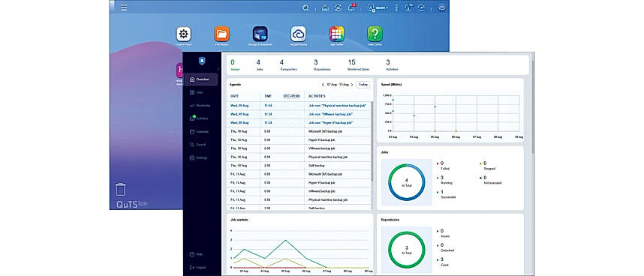Click the Recycle Bin on the desktop
The width and height of the screenshot is (644, 276).
click(121, 190)
